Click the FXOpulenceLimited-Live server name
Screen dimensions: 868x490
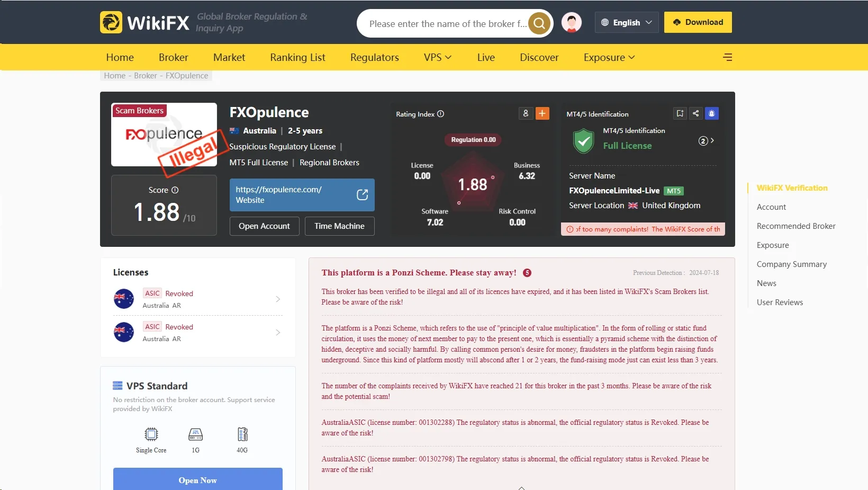[x=614, y=191]
